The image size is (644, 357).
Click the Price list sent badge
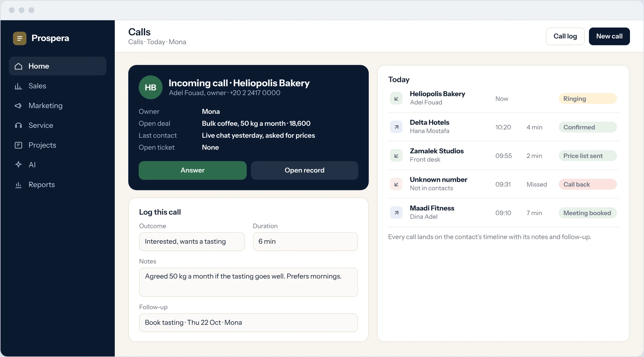pos(588,156)
